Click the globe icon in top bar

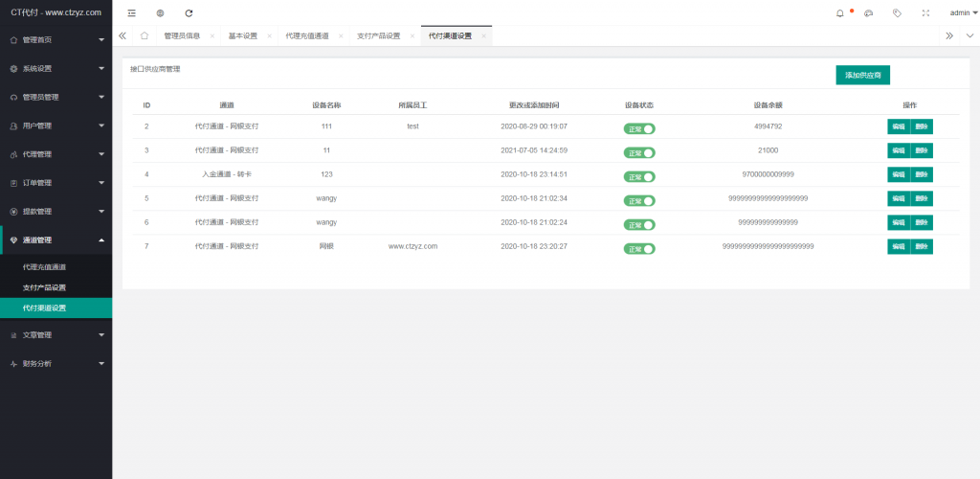point(160,13)
